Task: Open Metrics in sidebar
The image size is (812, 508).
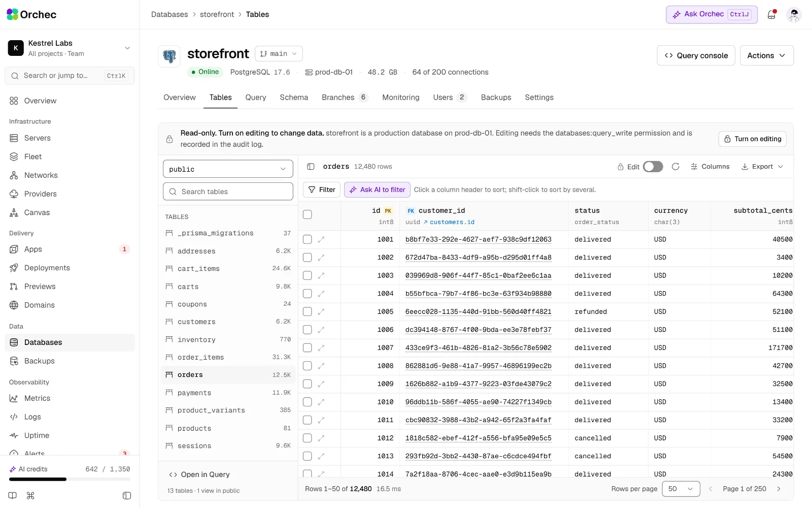Action: 70,398
